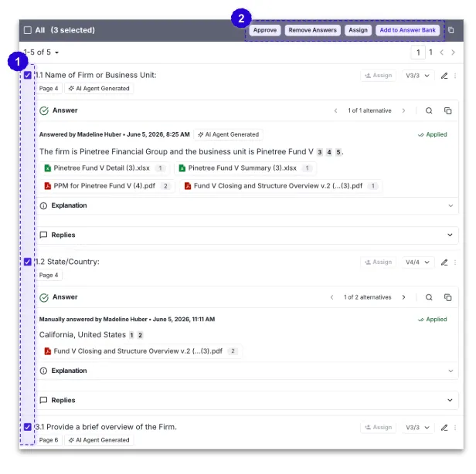Image resolution: width=476 pixels, height=474 pixels.
Task: Open Fund V Closing pdf in 1.2 answer
Action: [x=141, y=351]
